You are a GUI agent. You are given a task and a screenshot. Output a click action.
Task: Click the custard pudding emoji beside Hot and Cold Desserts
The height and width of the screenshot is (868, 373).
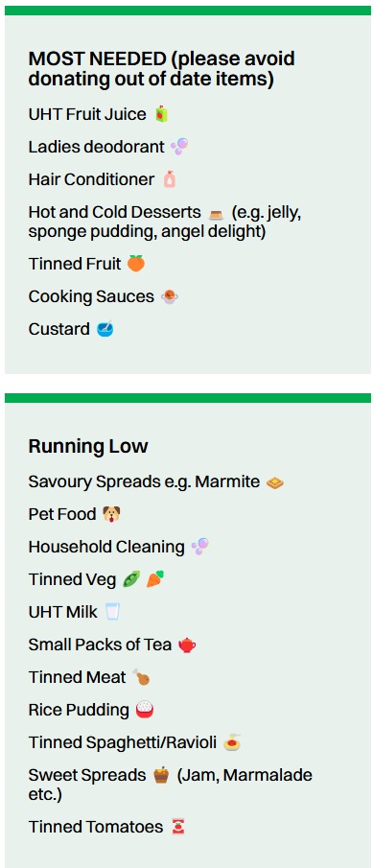pos(216,213)
